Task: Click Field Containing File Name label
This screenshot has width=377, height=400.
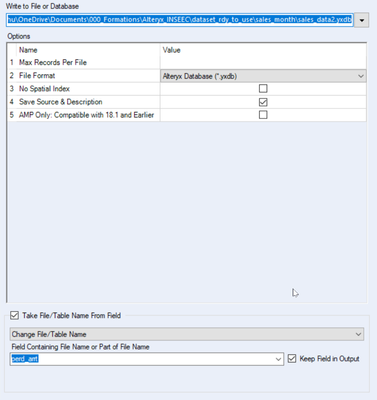Action: (x=80, y=347)
